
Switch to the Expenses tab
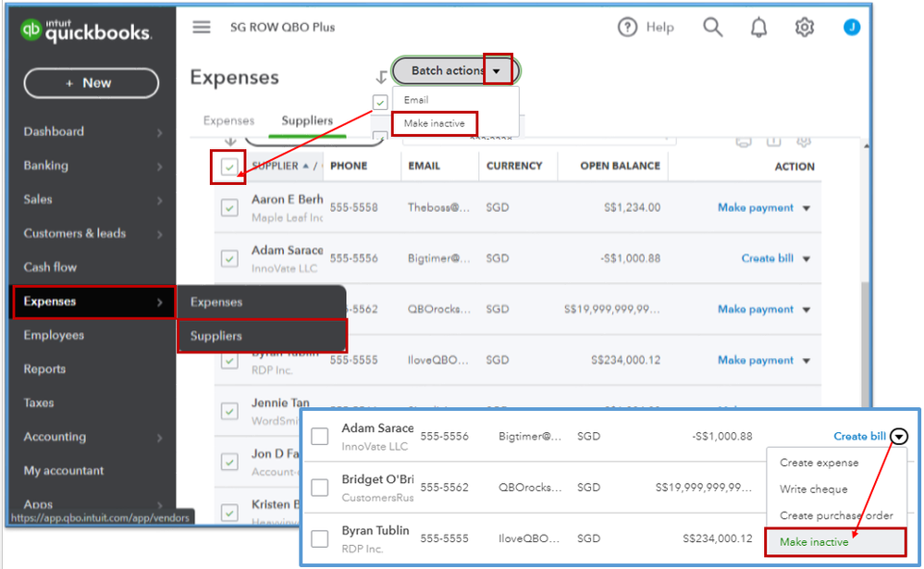[x=228, y=121]
